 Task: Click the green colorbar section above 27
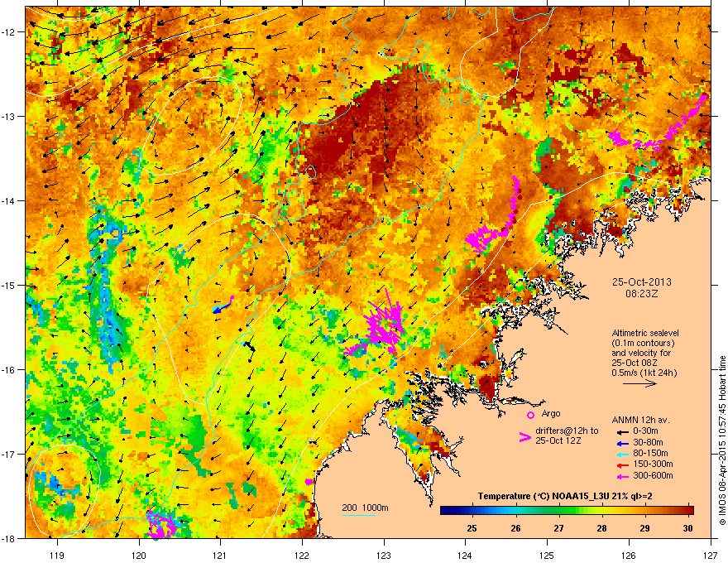559,510
